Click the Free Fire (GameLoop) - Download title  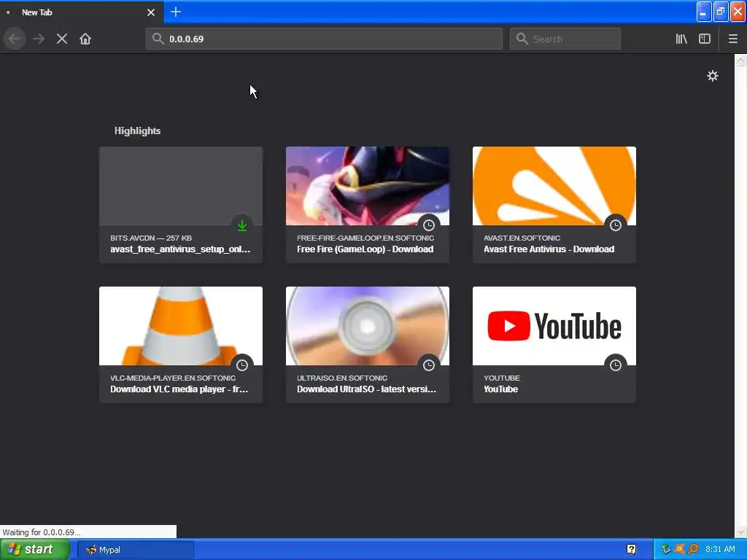(365, 249)
